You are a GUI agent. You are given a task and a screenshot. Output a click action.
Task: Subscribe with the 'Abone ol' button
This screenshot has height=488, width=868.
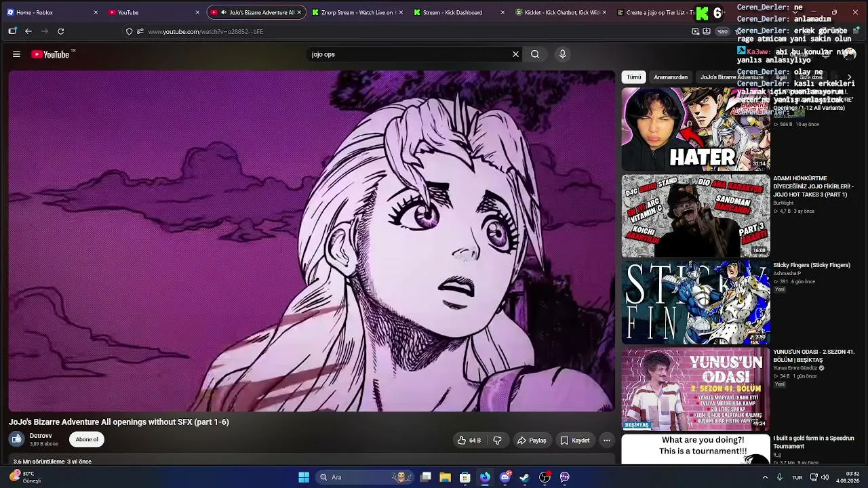pyautogui.click(x=87, y=440)
